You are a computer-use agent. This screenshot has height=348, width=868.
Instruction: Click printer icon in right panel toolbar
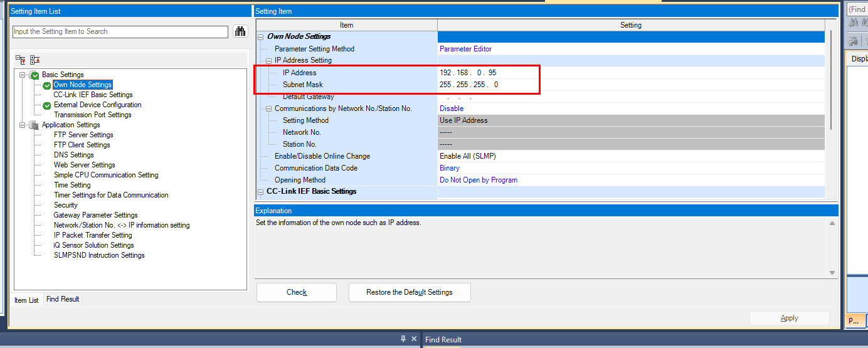pos(854,41)
